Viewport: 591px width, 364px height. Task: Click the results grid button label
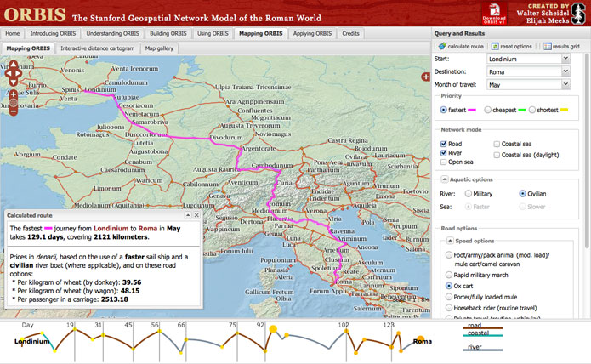coord(566,46)
